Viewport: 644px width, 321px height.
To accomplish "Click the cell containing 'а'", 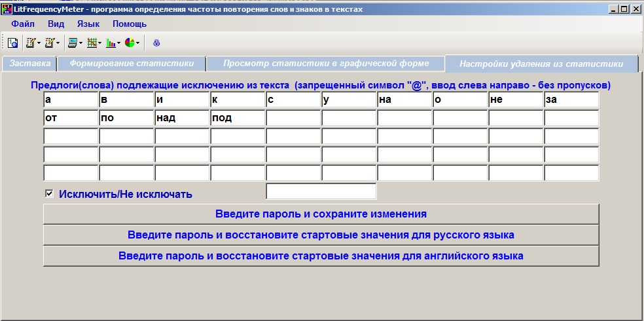I will pos(71,100).
